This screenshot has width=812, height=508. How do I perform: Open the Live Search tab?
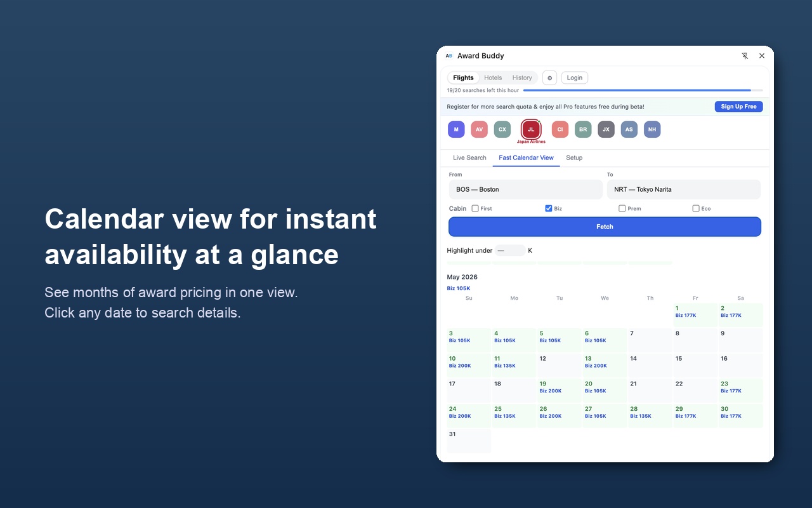pyautogui.click(x=469, y=157)
